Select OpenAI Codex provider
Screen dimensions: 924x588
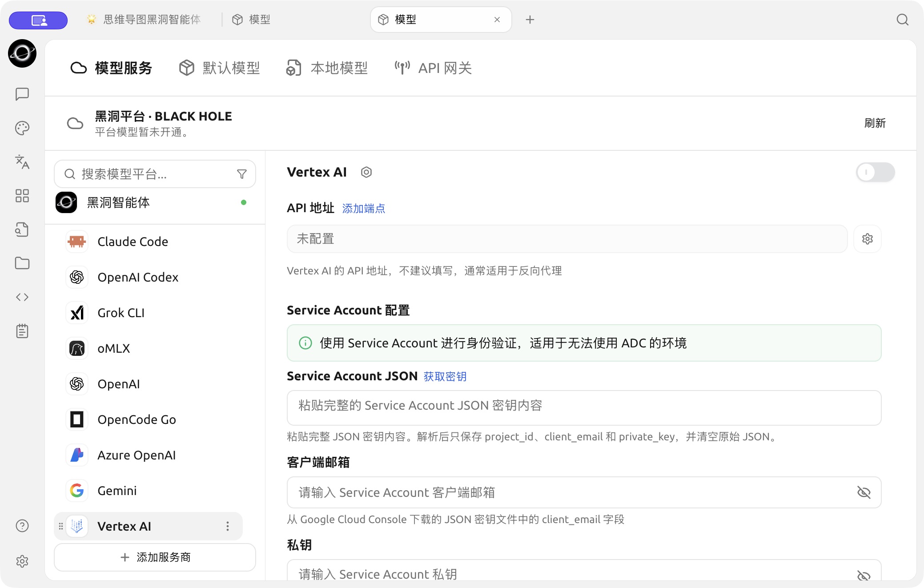coord(149,277)
